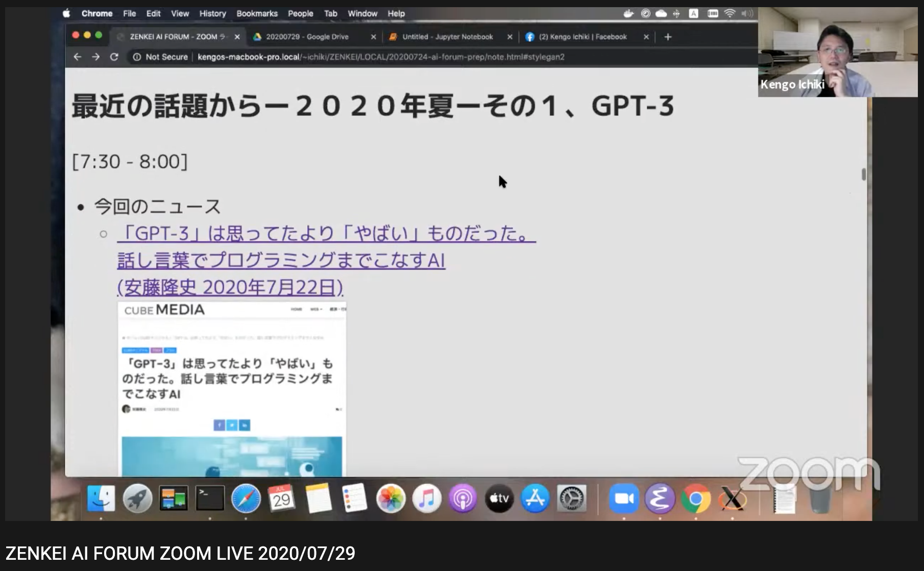Close the Google Drive tab

(x=373, y=37)
